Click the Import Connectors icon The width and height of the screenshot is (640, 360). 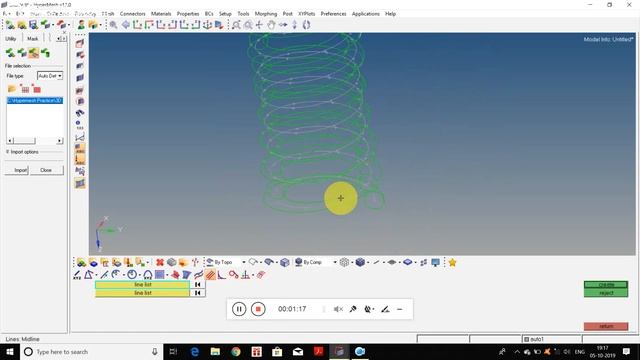pos(45,53)
